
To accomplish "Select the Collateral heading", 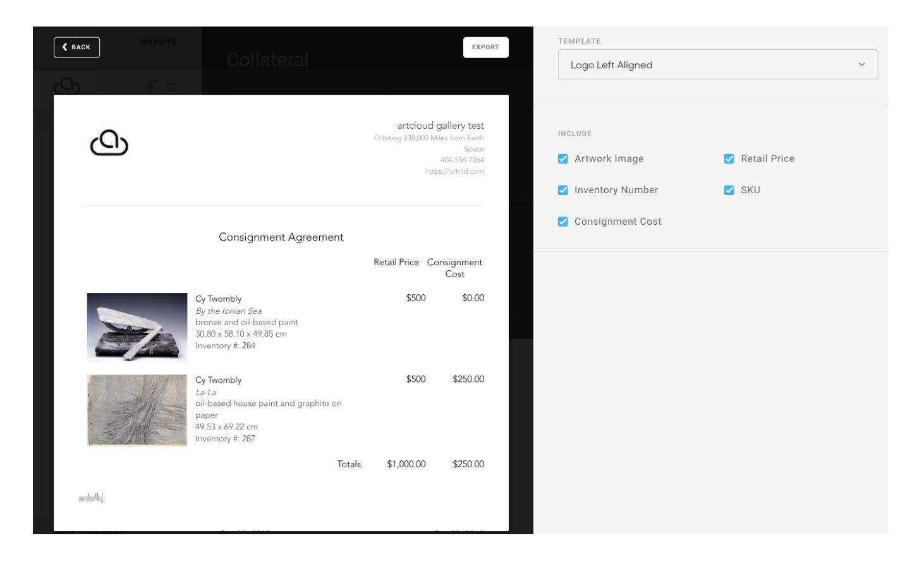I will (x=267, y=58).
